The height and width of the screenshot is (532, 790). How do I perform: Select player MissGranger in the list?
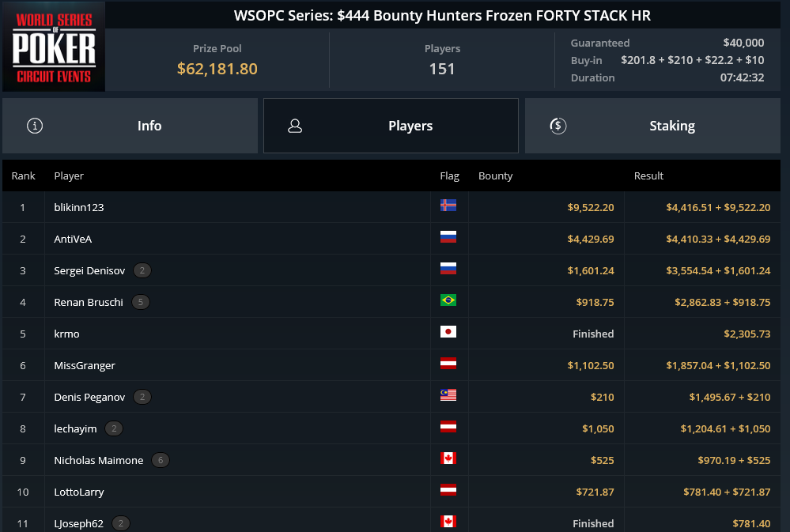(85, 365)
